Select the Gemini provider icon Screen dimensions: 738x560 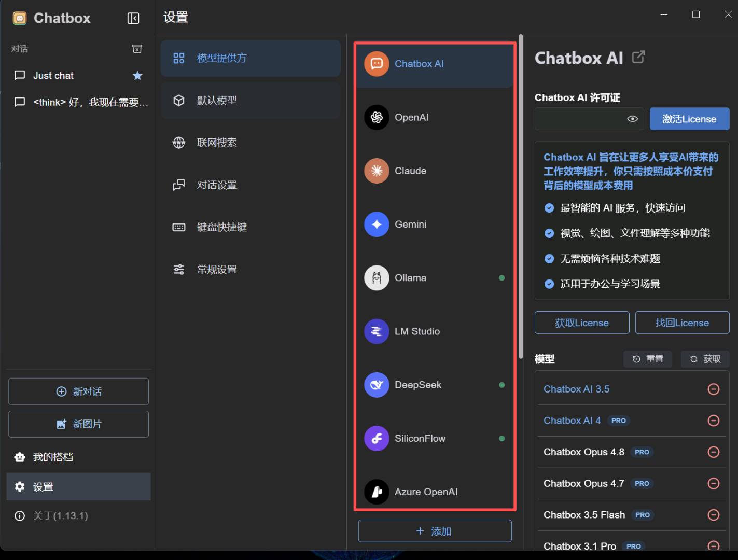pyautogui.click(x=377, y=224)
